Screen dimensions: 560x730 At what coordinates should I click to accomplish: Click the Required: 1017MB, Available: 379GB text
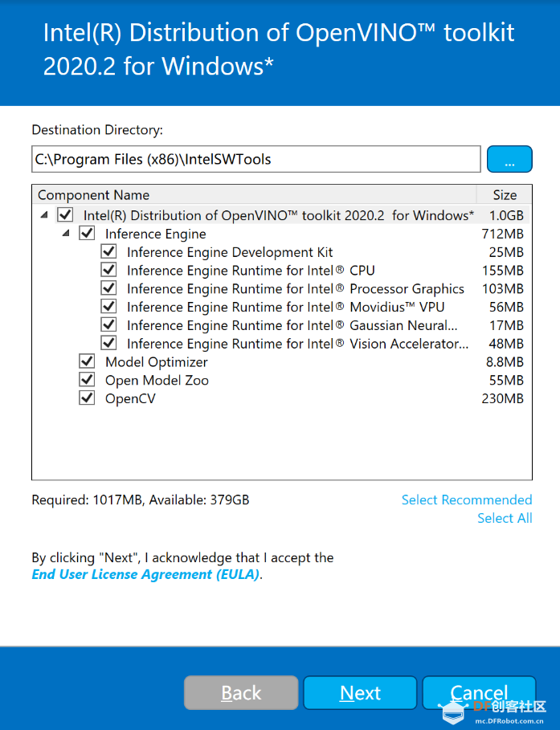coord(141,500)
